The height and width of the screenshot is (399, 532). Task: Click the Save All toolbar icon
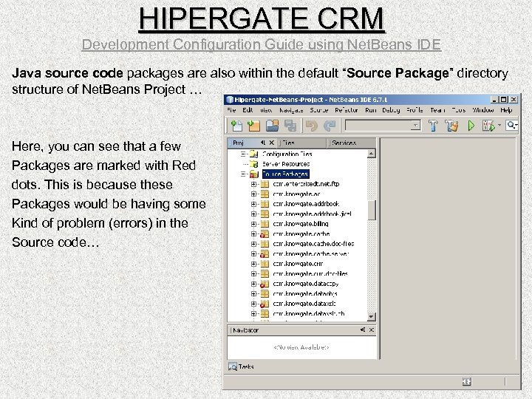coord(290,126)
